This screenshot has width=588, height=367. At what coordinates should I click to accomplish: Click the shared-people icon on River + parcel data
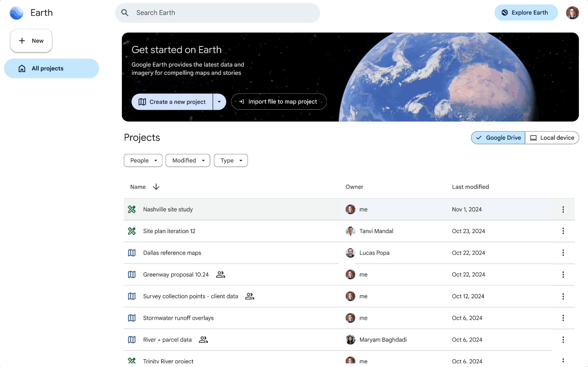[x=203, y=340]
